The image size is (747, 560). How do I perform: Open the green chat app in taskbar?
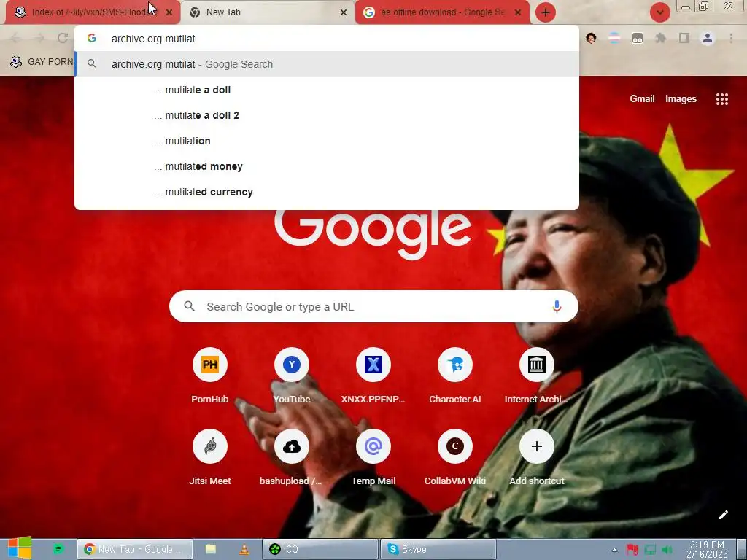[x=58, y=549]
